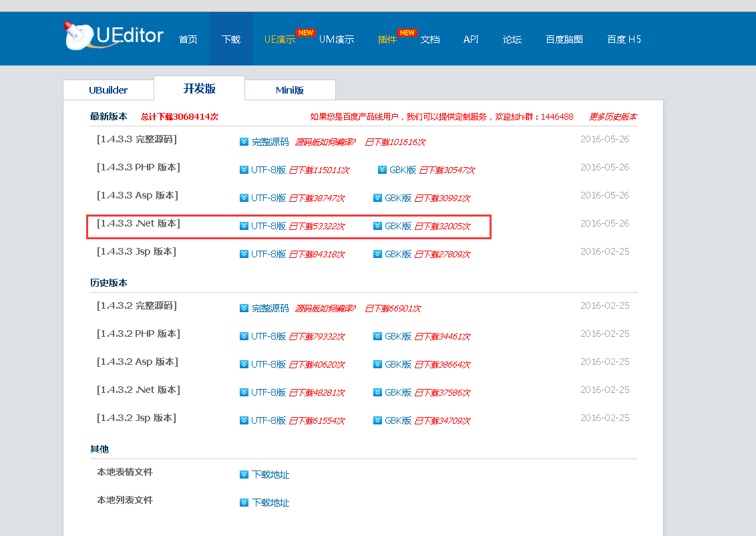Click the [1.4.3.3 完整源码] row label
Image resolution: width=756 pixels, height=536 pixels.
(x=137, y=140)
